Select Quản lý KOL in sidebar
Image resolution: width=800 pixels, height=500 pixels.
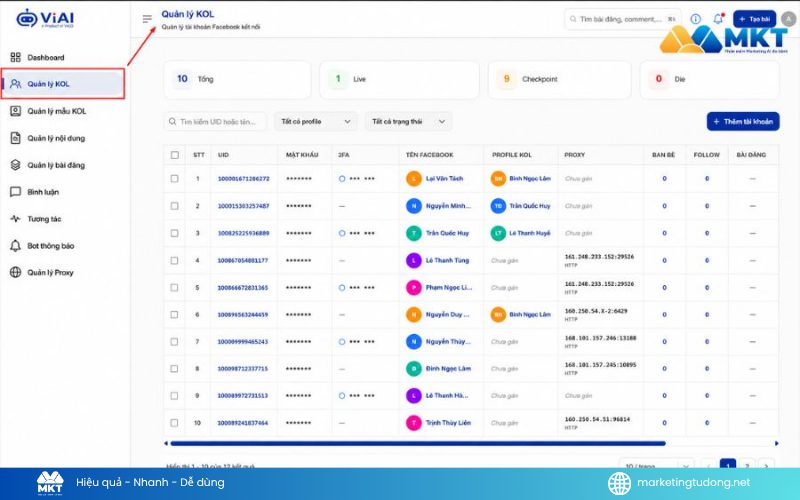pos(63,84)
